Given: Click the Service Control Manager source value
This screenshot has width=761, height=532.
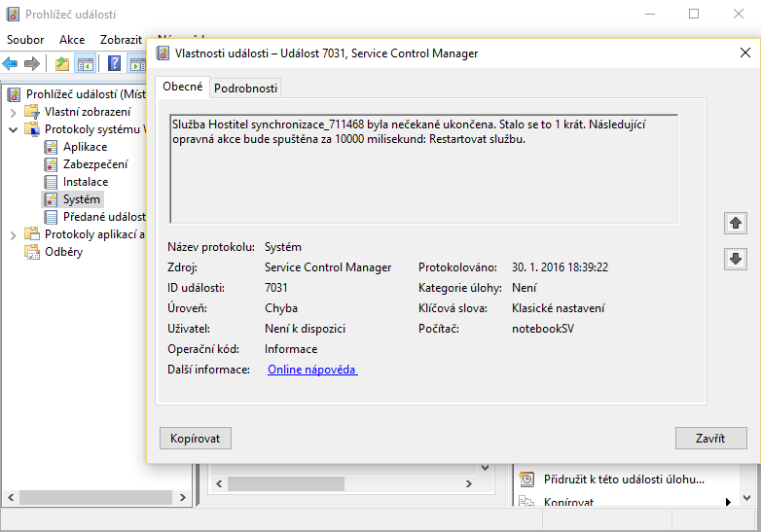Looking at the screenshot, I should (x=328, y=267).
